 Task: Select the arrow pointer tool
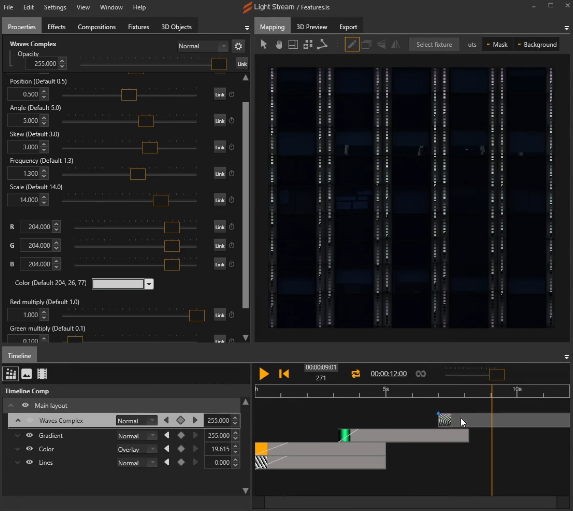263,45
